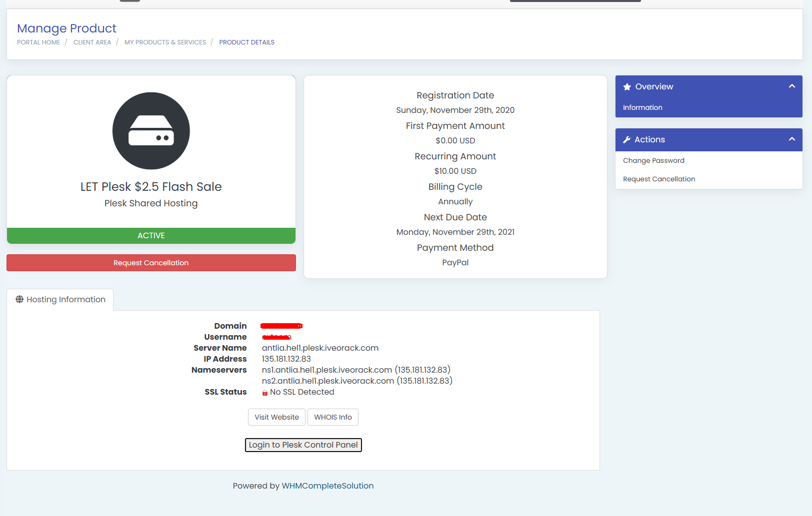Open WHOIS Info

point(333,417)
